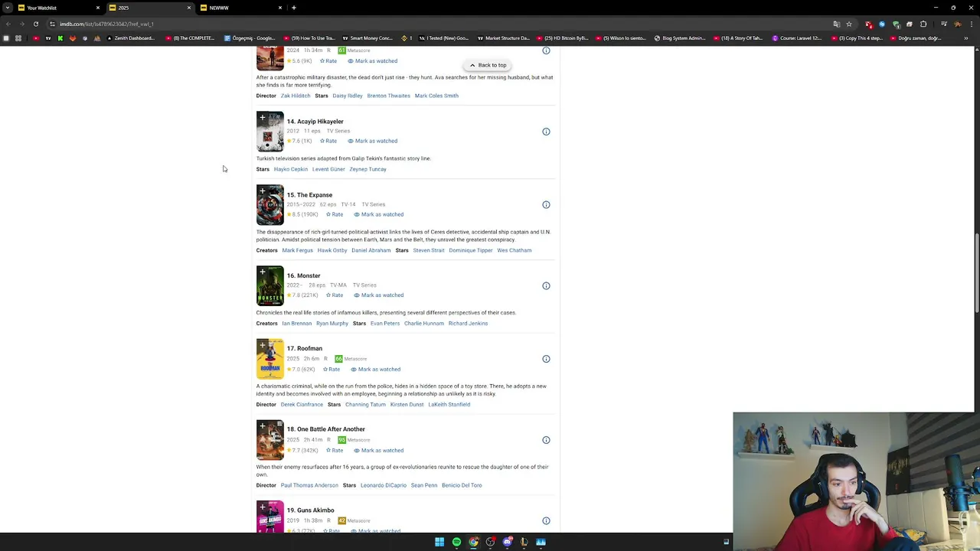Open Daisy Ridley's page
Screen dimensions: 980x551
pos(348,96)
